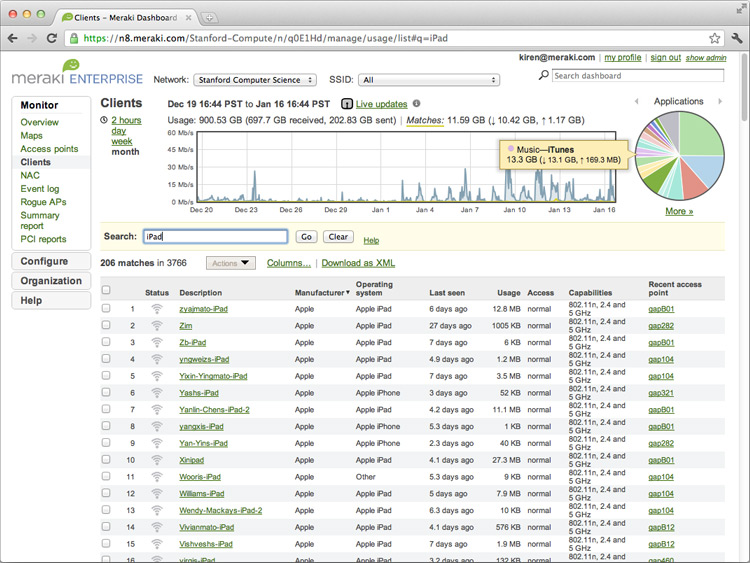Close the Clients - Meraki Dashboard tab
The height and width of the screenshot is (563, 750).
coord(188,18)
